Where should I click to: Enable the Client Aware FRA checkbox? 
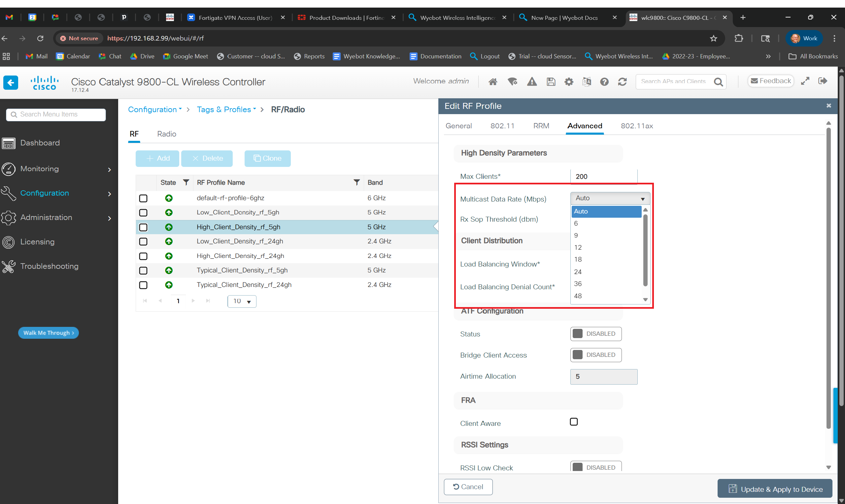pos(574,422)
